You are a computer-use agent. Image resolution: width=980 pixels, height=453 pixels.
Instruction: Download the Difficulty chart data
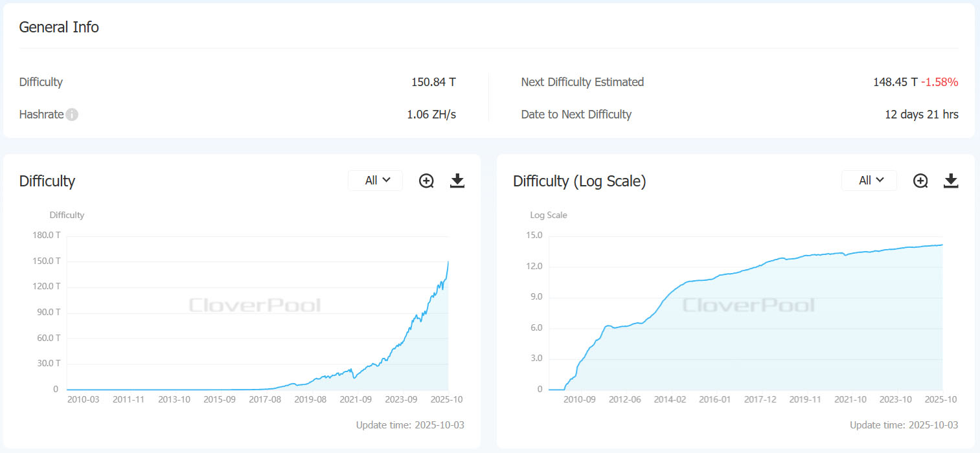pos(457,181)
